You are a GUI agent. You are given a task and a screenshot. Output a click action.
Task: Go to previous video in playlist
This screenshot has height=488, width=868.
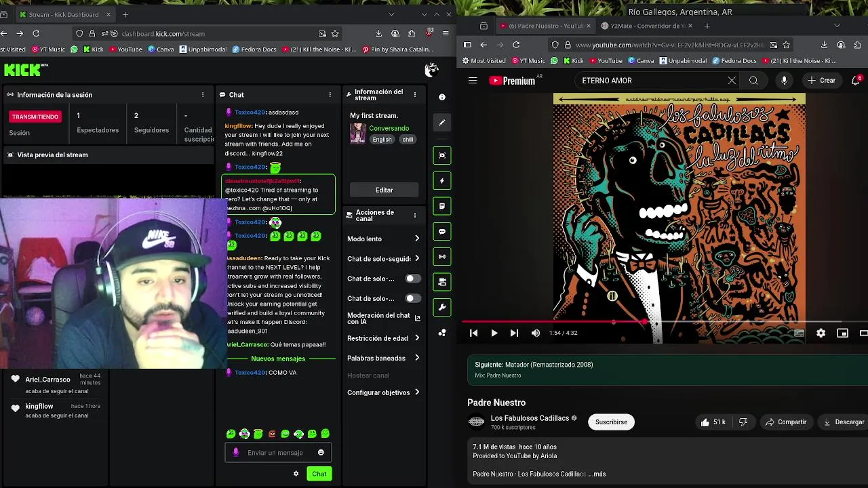473,333
